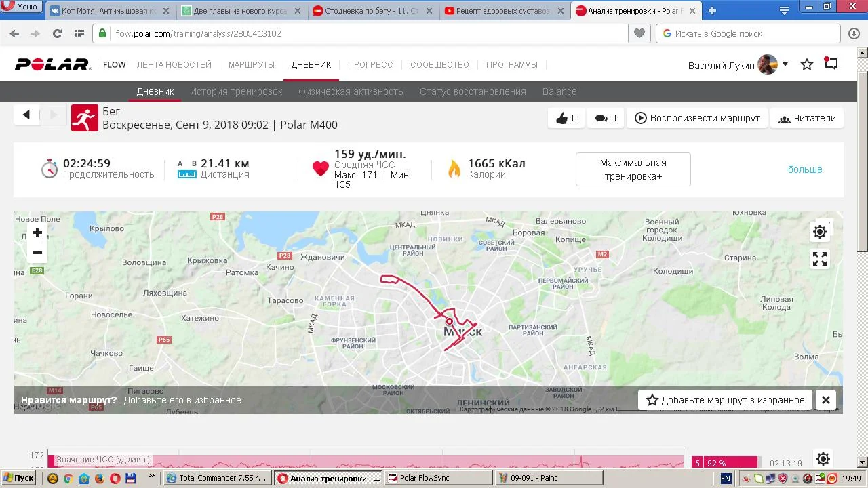
Task: Like this training with thumbs-up
Action: click(x=566, y=118)
